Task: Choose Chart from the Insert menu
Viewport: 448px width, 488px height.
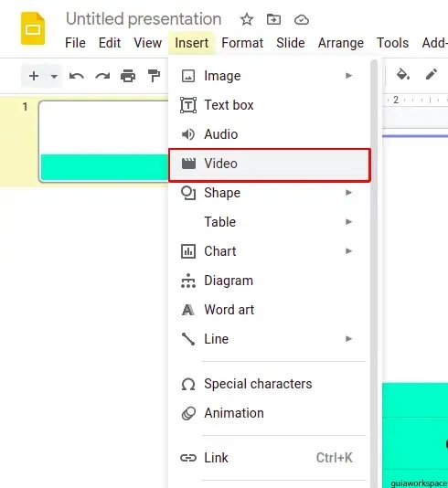Action: click(270, 251)
